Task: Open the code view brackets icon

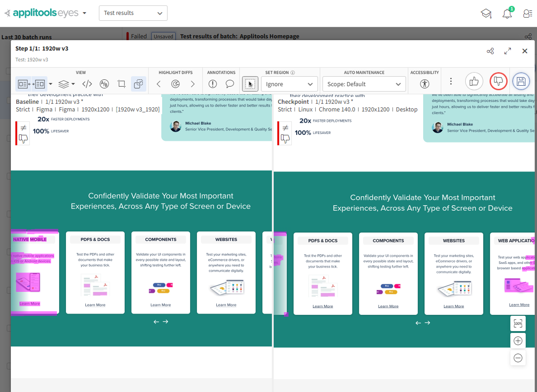Action: tap(87, 84)
